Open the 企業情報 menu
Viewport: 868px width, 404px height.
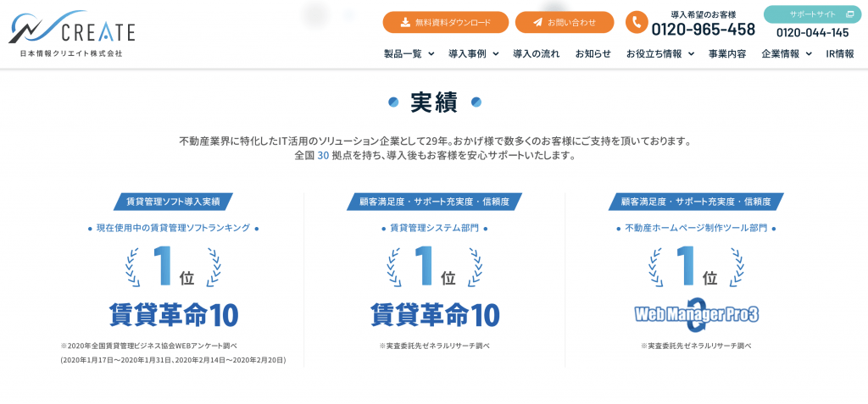click(x=781, y=53)
